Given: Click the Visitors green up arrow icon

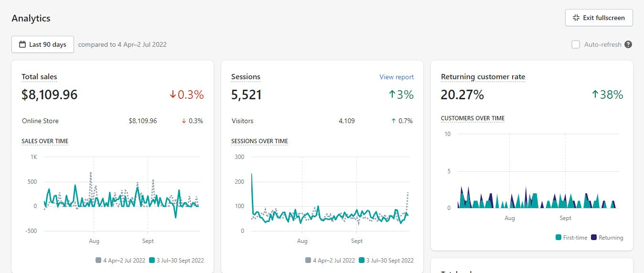Looking at the screenshot, I should 393,121.
